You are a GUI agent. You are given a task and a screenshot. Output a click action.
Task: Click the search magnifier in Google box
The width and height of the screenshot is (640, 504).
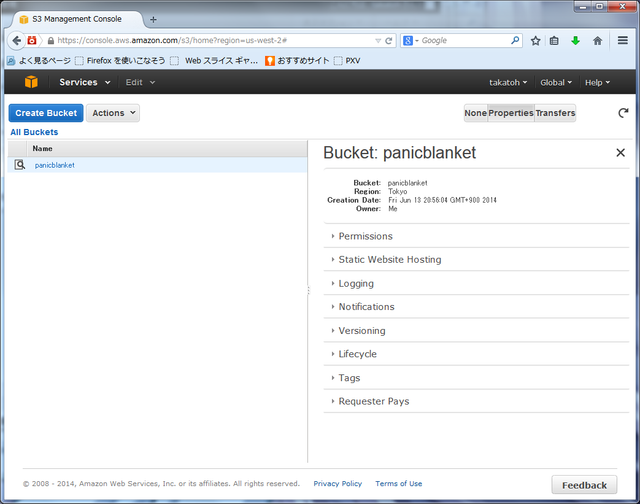click(x=515, y=40)
